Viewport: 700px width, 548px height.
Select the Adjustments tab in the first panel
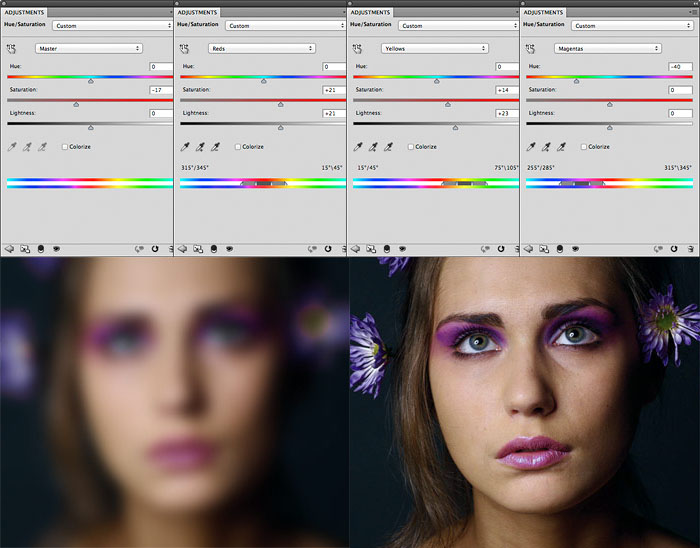pyautogui.click(x=24, y=12)
